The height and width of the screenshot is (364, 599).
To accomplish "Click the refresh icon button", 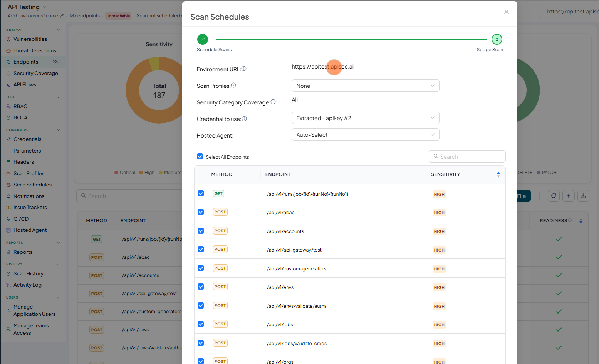I will pos(554,196).
